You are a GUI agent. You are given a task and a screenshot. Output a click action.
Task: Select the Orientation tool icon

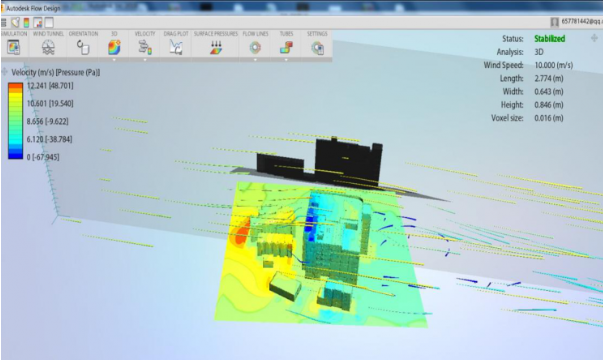(83, 48)
